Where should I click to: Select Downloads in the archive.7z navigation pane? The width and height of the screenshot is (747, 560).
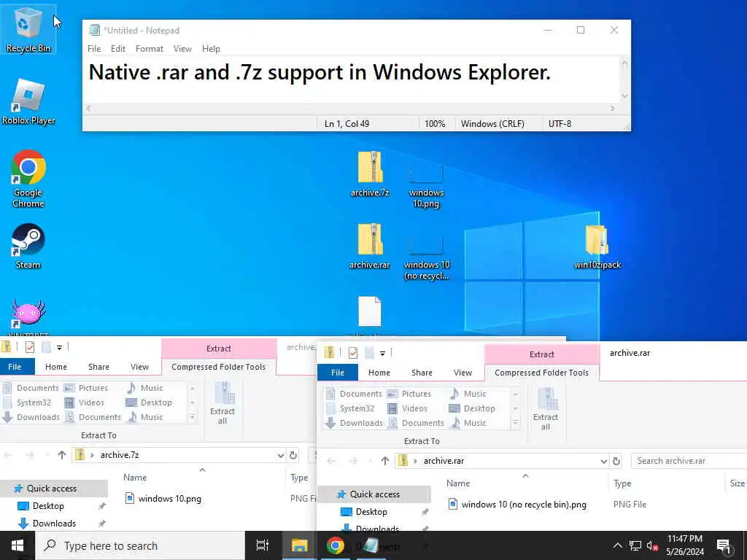53,524
